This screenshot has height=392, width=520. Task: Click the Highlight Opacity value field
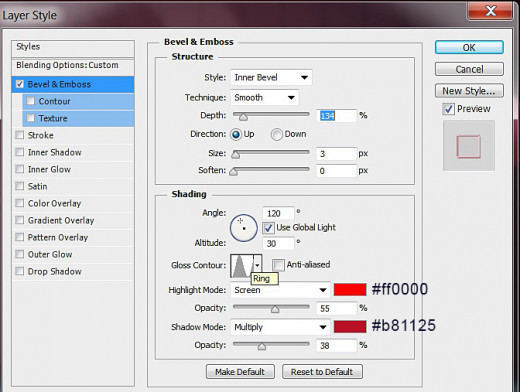tap(336, 308)
